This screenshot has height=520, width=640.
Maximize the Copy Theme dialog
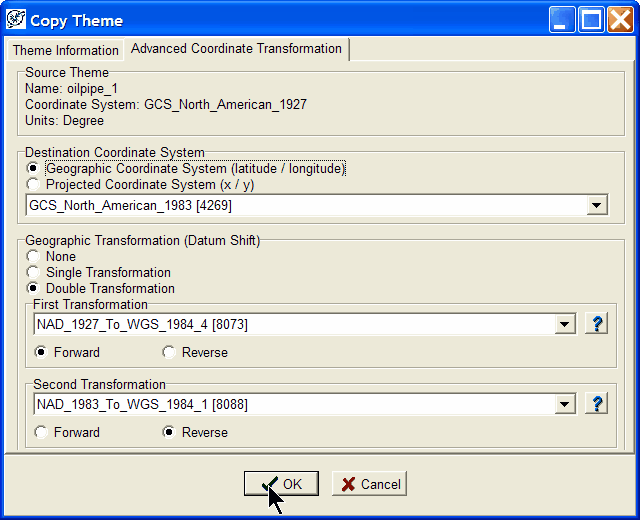click(591, 20)
